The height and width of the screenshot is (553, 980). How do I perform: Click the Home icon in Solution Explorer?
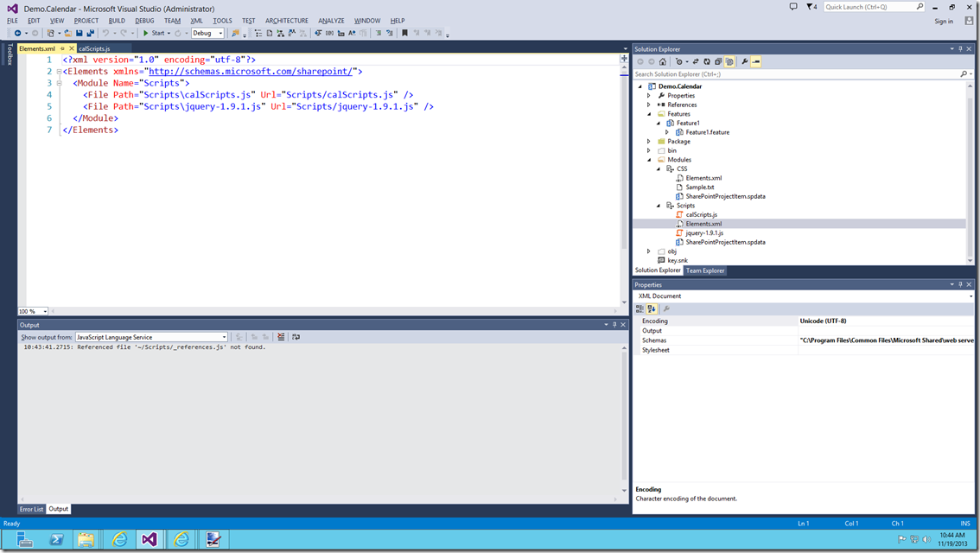[x=663, y=62]
